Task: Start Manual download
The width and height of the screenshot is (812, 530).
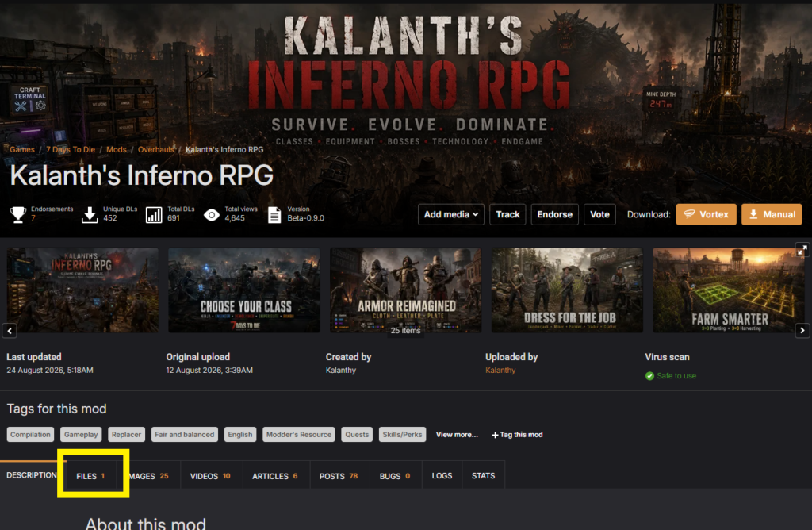Action: (772, 214)
